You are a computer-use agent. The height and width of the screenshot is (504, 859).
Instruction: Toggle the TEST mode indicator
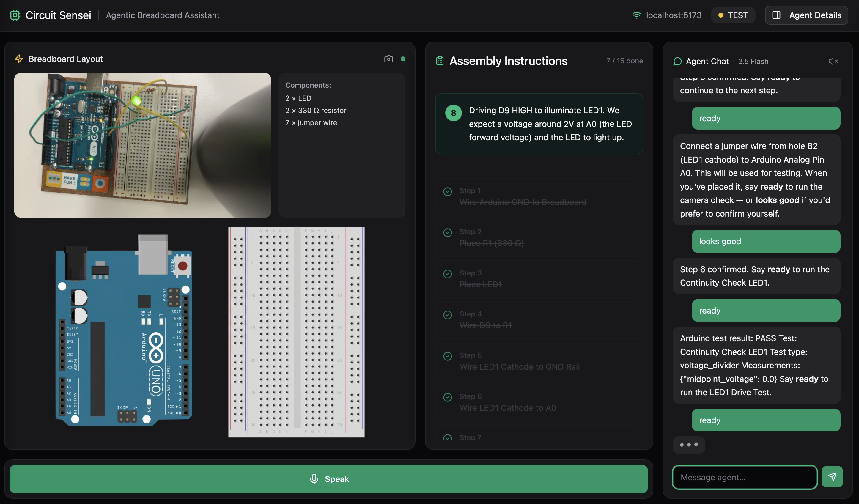pos(733,15)
